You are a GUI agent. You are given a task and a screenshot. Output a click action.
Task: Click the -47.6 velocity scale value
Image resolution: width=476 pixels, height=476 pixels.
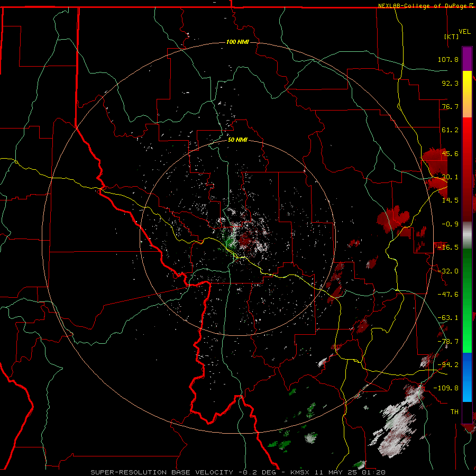click(448, 295)
